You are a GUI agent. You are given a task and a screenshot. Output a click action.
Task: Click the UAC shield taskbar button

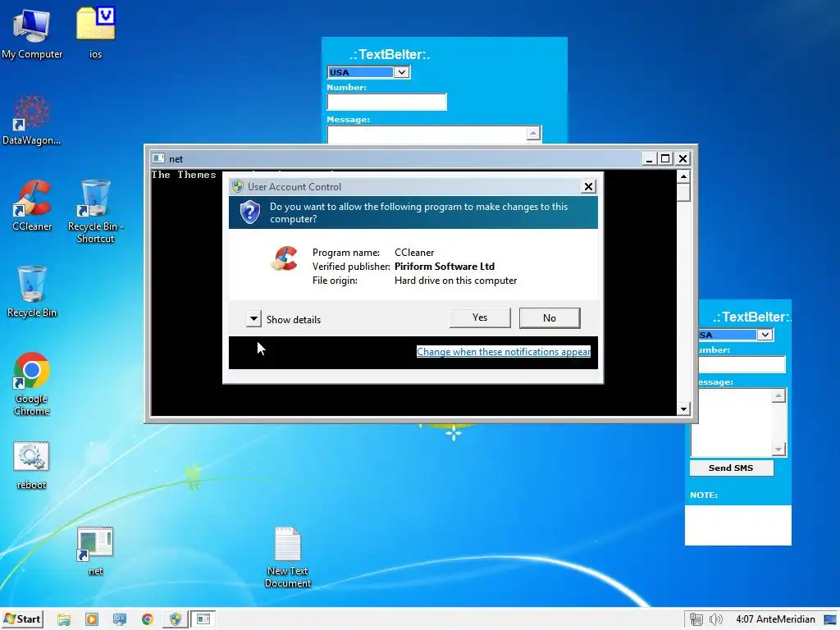click(x=176, y=620)
